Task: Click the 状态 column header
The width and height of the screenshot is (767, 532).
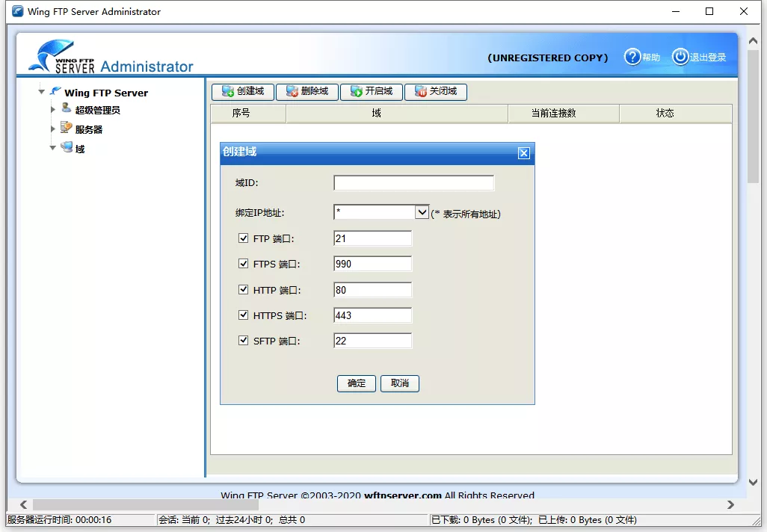Action: point(666,114)
